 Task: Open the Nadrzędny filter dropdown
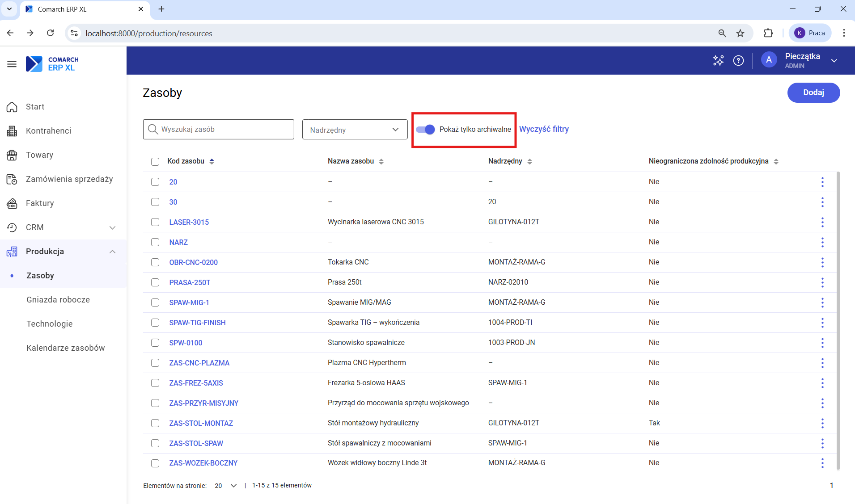point(355,130)
